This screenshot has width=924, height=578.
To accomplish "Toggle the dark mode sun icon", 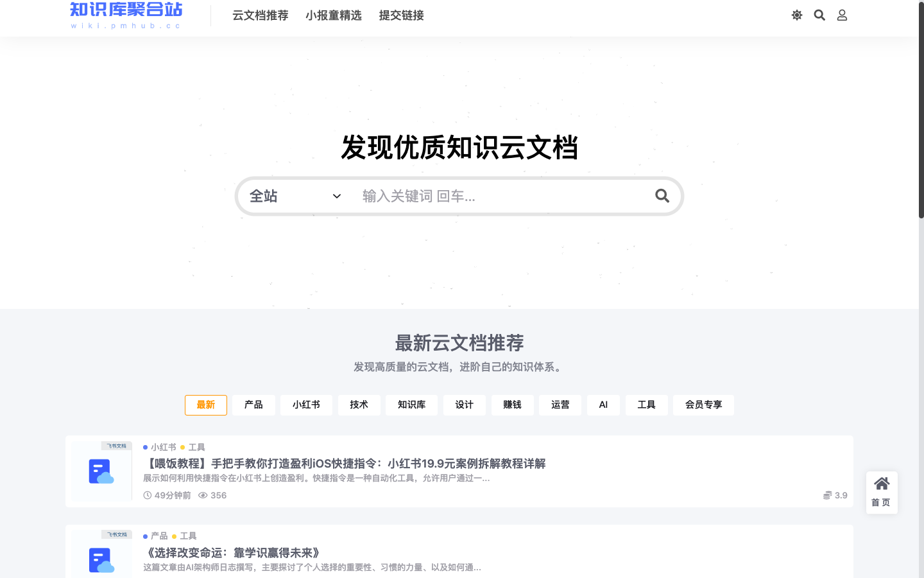I will [796, 15].
